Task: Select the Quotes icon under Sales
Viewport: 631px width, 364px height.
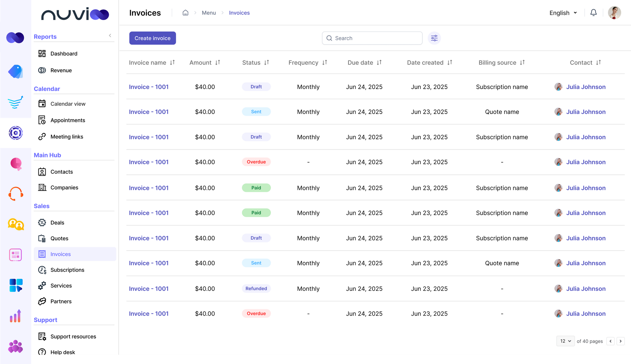Action: 42,238
